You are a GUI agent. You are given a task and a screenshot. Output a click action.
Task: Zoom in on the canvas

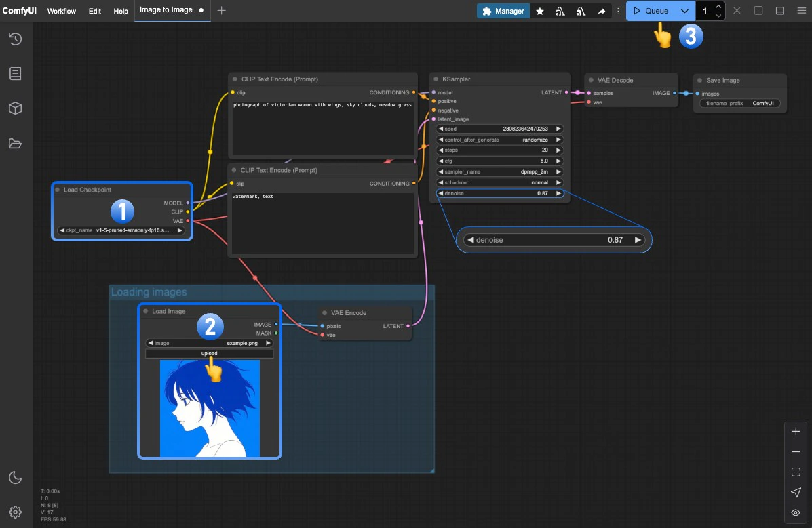pos(796,431)
